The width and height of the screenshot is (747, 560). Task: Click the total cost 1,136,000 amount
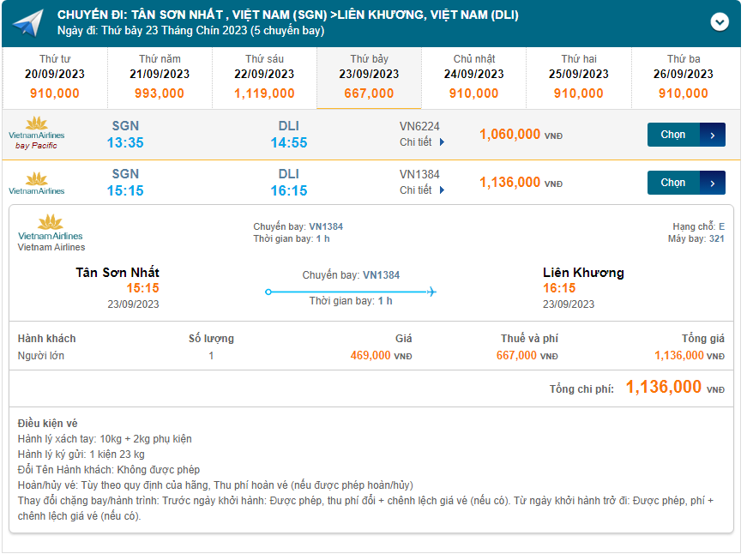coord(664,387)
